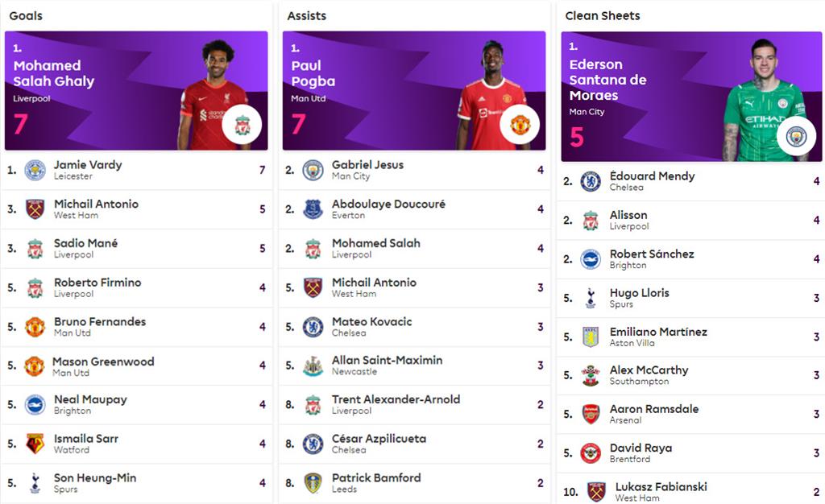Click the Everton crest next to Abdoulaye Doucouré
This screenshot has width=825, height=504.
pos(313,209)
